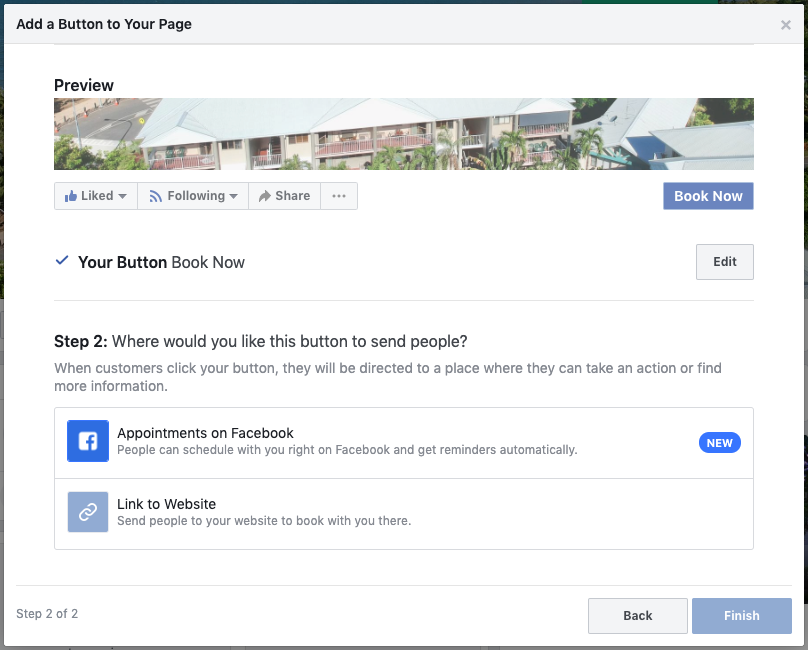Image resolution: width=808 pixels, height=650 pixels.
Task: Click the cover photo preview image
Action: pos(403,134)
